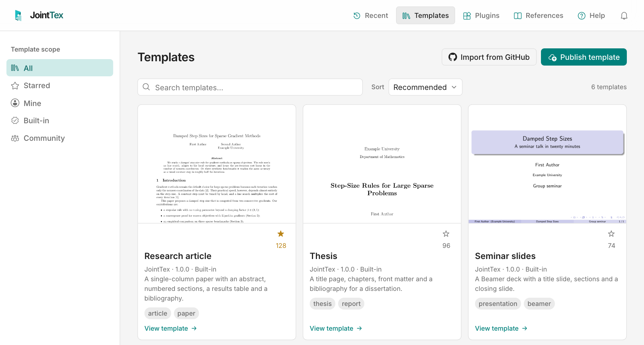Show Community templates
Image resolution: width=644 pixels, height=345 pixels.
pyautogui.click(x=60, y=138)
